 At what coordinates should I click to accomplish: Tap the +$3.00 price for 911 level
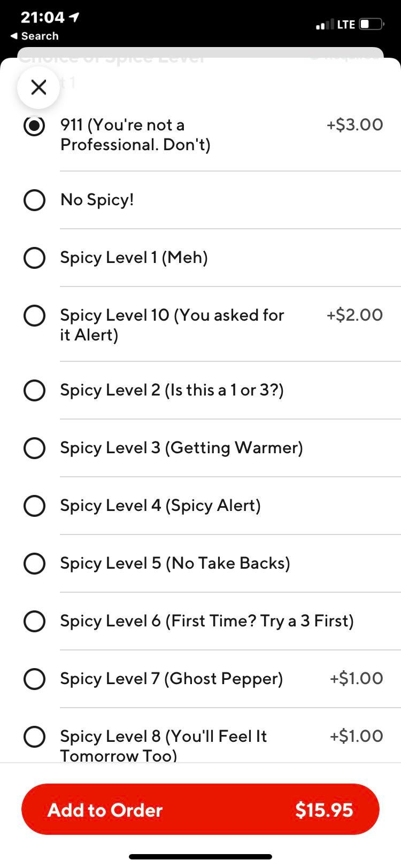354,125
